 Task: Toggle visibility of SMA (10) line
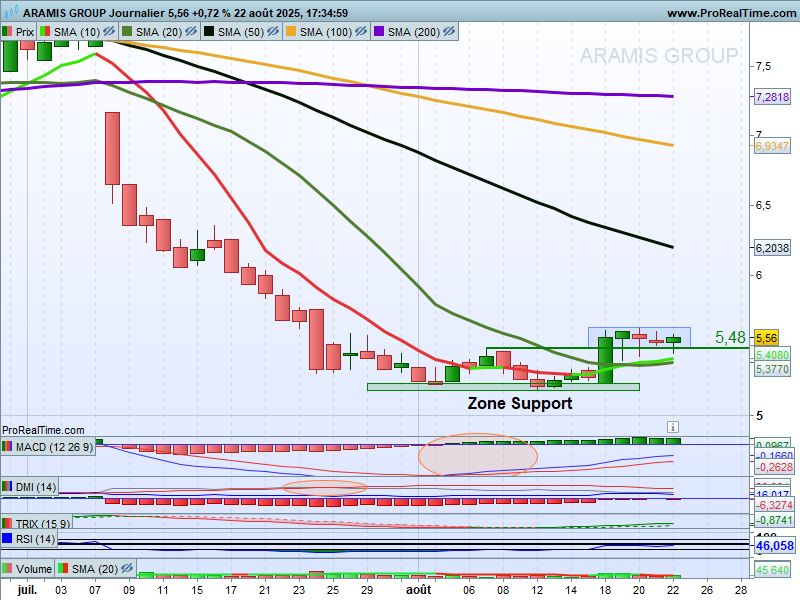[x=109, y=32]
